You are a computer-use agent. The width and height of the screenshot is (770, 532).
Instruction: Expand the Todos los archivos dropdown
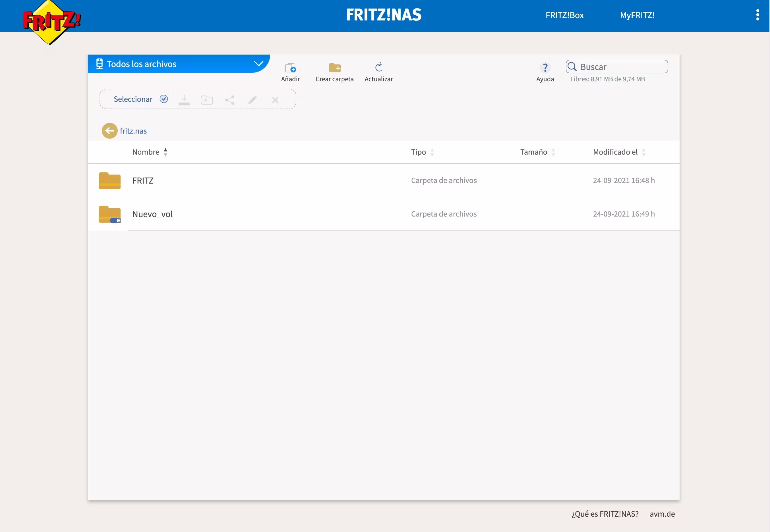coord(258,63)
